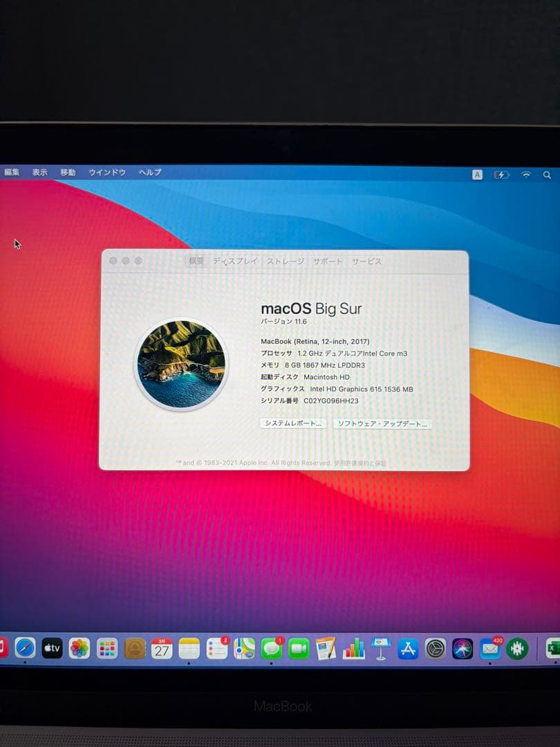Open Calendar showing the 27th
This screenshot has height=747, width=560.
162,648
